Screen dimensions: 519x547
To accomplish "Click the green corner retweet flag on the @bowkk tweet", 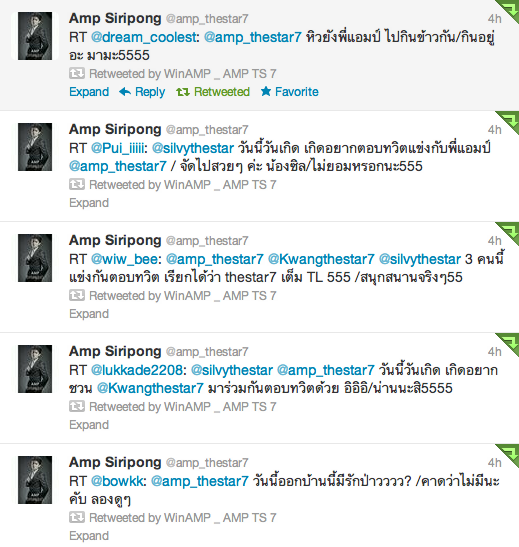I will pyautogui.click(x=509, y=454).
